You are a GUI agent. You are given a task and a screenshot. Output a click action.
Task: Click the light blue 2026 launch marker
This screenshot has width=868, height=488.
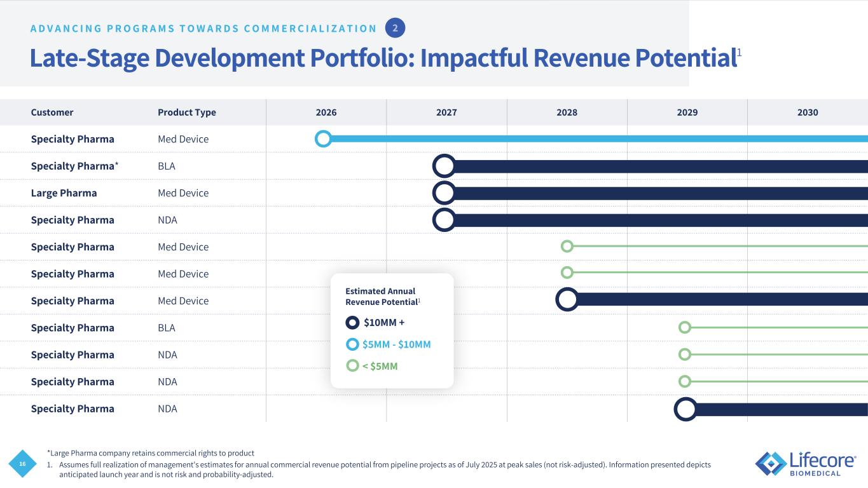tap(323, 139)
